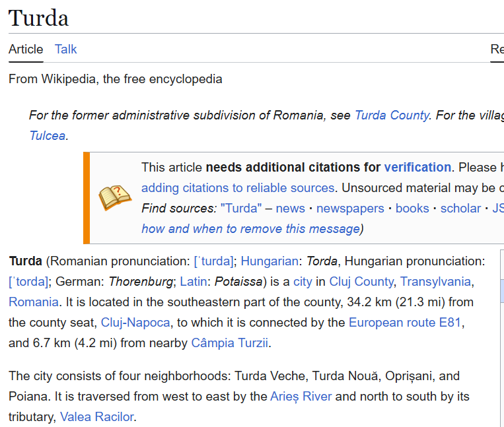Viewport: 504px width, 427px height.
Task: Follow the Tulcea link
Action: (x=48, y=136)
